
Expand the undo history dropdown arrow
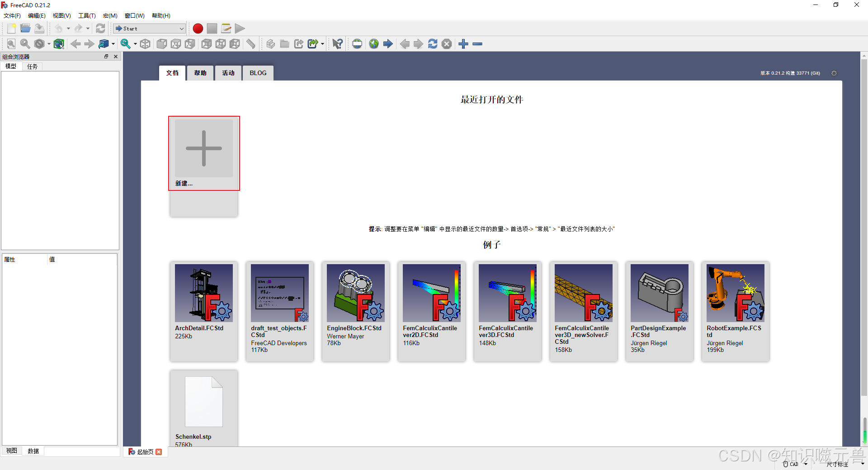(68, 28)
